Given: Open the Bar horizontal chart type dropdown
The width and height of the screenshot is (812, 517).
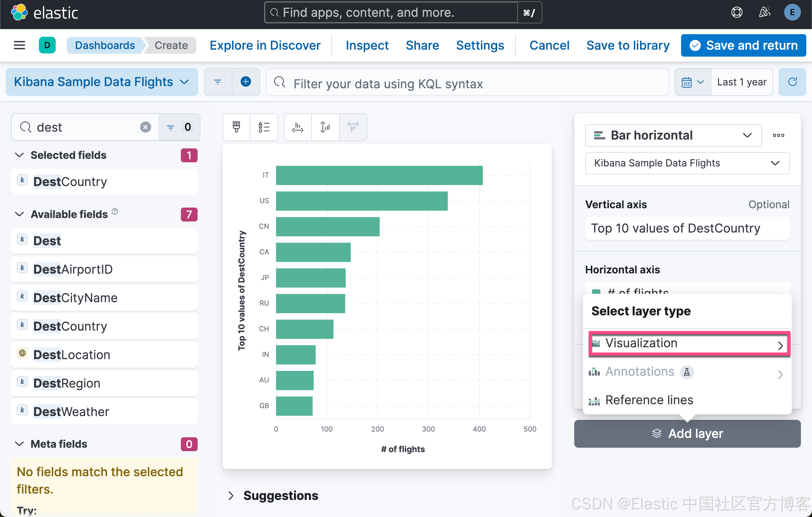Looking at the screenshot, I should coord(673,135).
